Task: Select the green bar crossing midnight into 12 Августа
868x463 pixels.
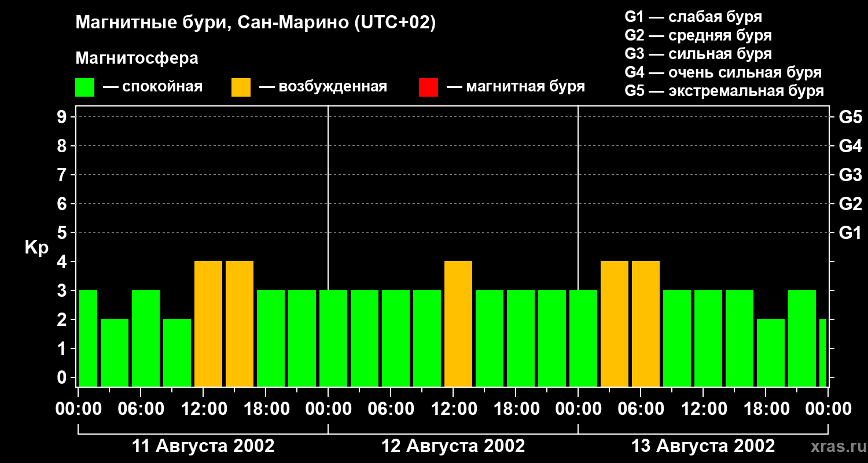Action: click(x=333, y=338)
